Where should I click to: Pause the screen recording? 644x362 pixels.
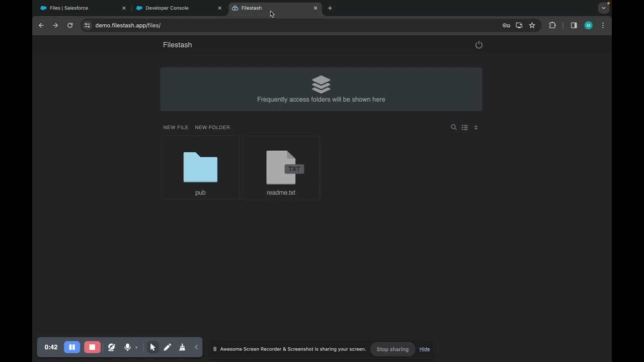pyautogui.click(x=72, y=347)
